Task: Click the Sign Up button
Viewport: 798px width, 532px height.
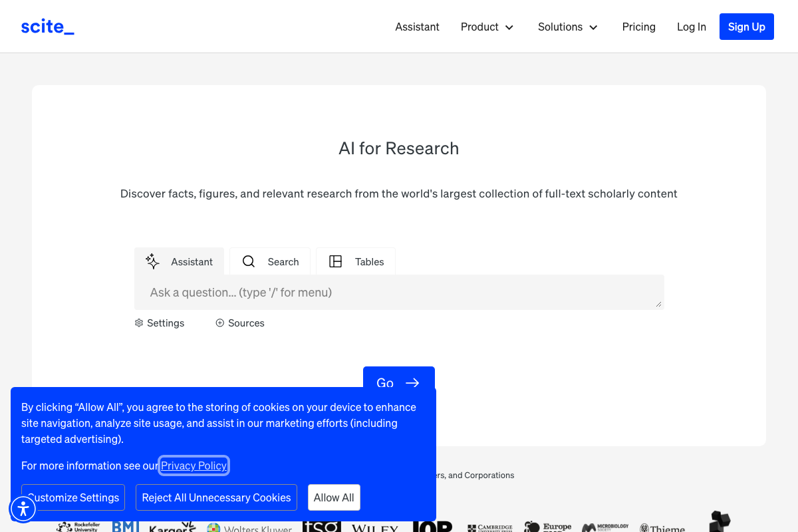Action: (x=746, y=27)
